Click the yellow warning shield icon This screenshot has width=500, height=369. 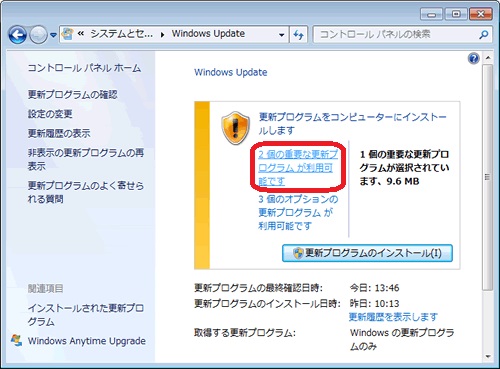(x=236, y=128)
